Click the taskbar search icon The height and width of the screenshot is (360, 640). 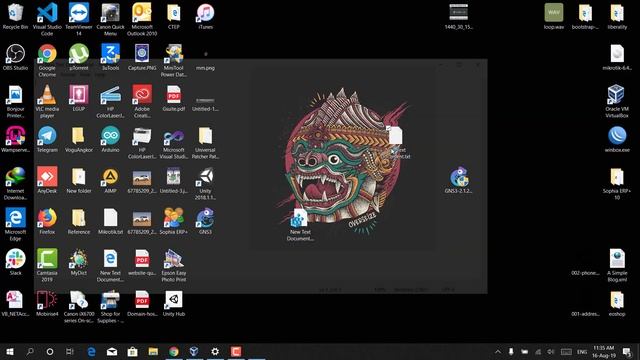point(30,351)
